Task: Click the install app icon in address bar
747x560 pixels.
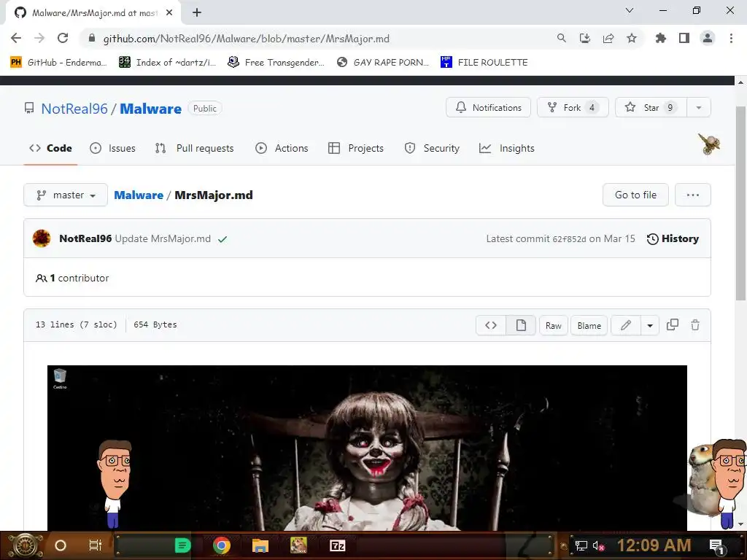Action: click(x=584, y=38)
